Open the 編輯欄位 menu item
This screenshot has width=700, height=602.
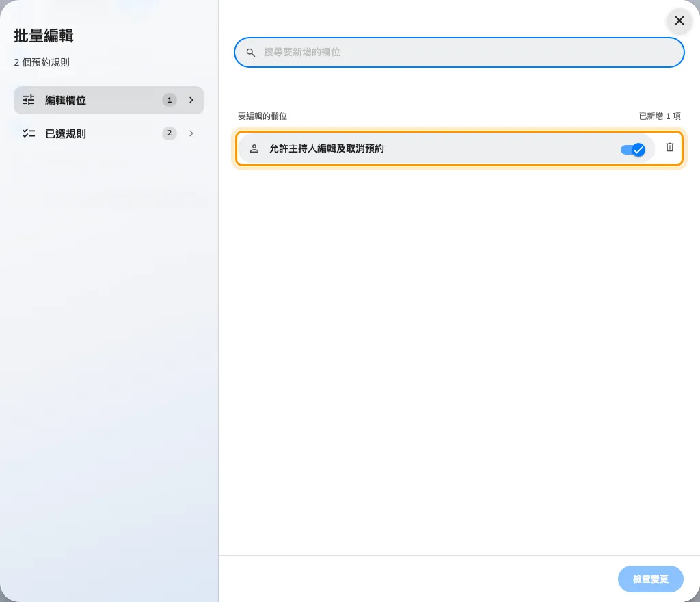coord(109,100)
